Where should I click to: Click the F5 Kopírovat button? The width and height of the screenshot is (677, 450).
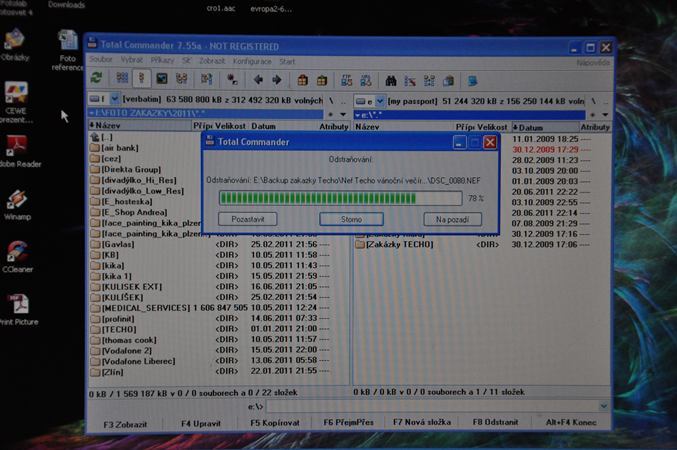[x=275, y=423]
